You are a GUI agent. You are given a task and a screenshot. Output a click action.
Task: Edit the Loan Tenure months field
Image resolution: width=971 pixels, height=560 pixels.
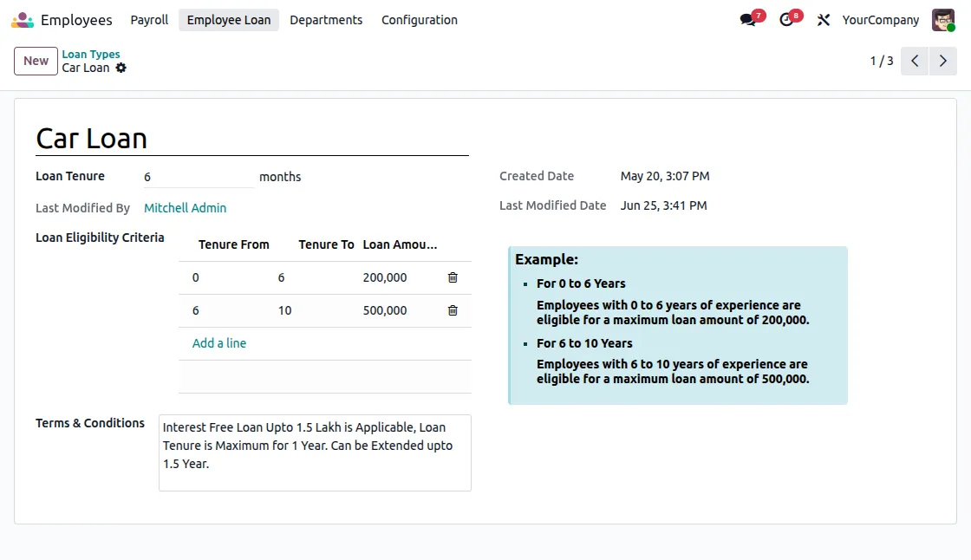click(199, 177)
